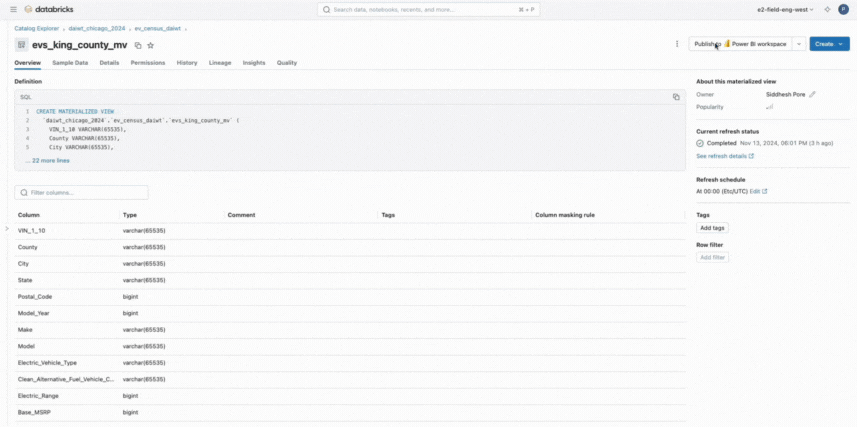Screen dimensions: 857x427
Task: Click Publish to Power BI workspace
Action: 740,44
